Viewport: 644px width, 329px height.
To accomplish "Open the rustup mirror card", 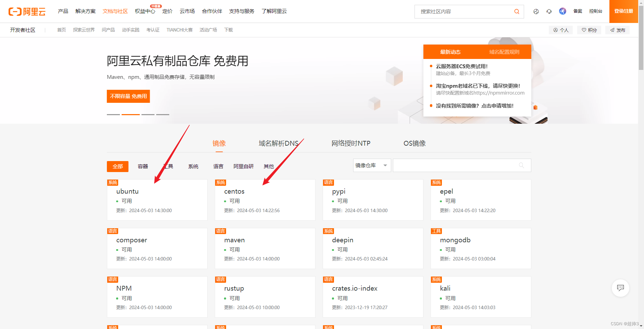I will (265, 297).
